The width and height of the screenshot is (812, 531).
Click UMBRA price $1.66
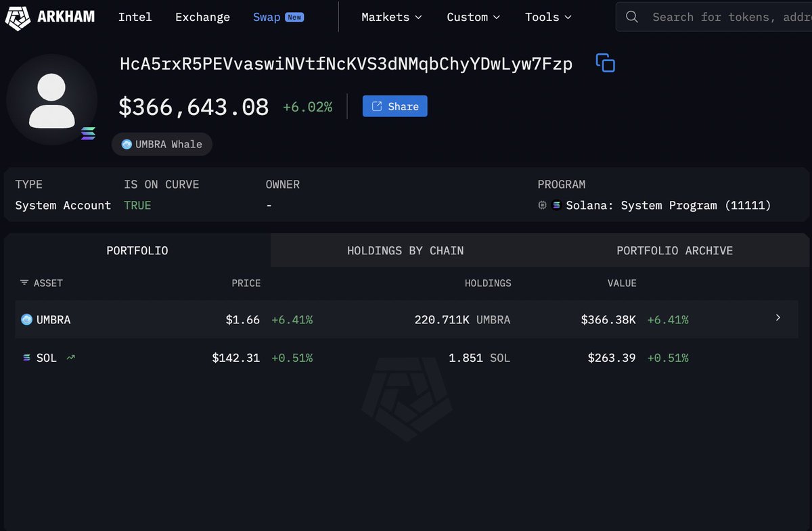(x=243, y=319)
